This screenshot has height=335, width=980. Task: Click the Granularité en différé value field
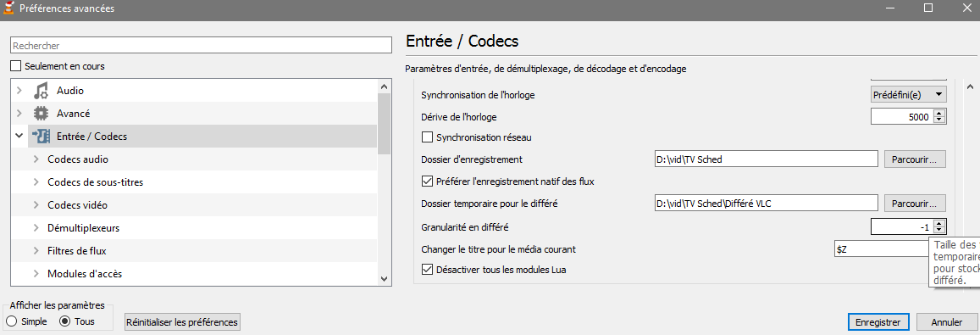(x=902, y=226)
